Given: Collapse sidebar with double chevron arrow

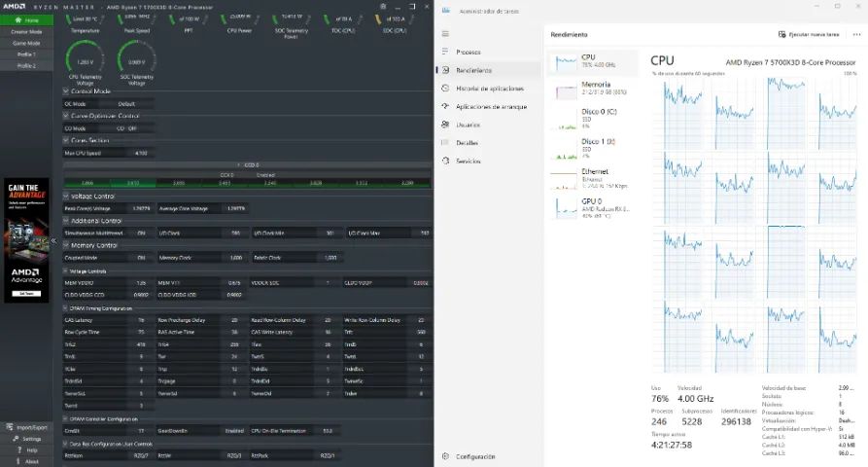Looking at the screenshot, I should 53,240.
